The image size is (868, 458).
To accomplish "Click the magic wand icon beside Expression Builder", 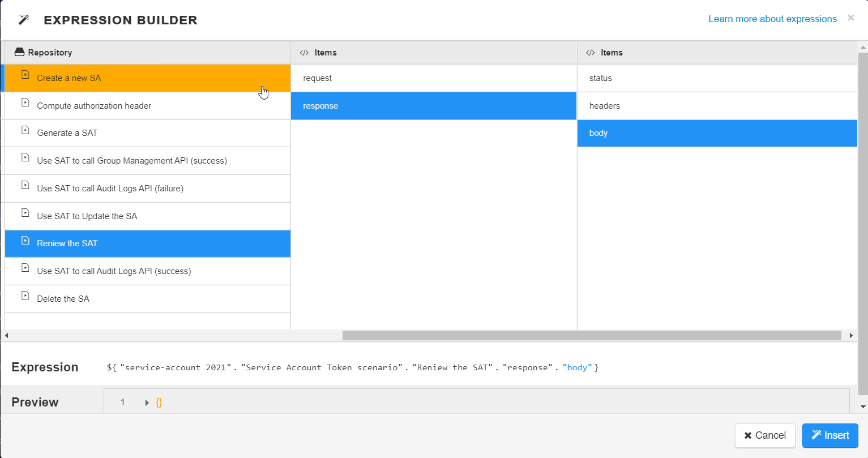I will coord(23,20).
